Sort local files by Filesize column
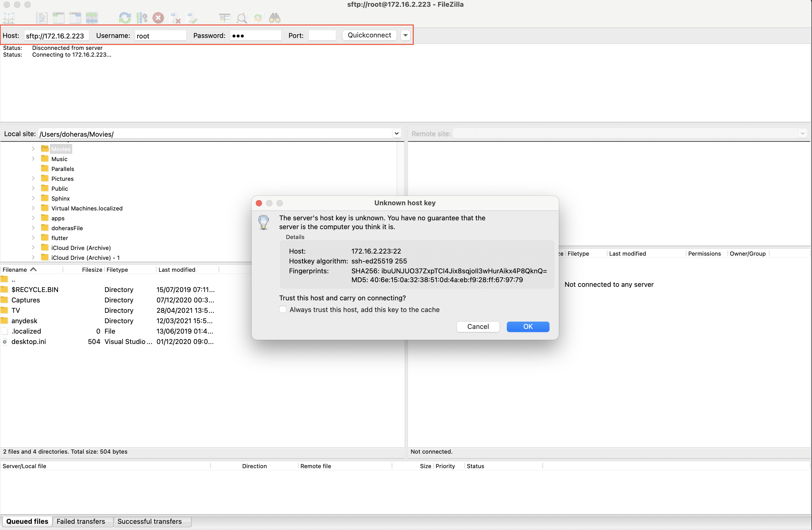This screenshot has width=812, height=530. 84,270
